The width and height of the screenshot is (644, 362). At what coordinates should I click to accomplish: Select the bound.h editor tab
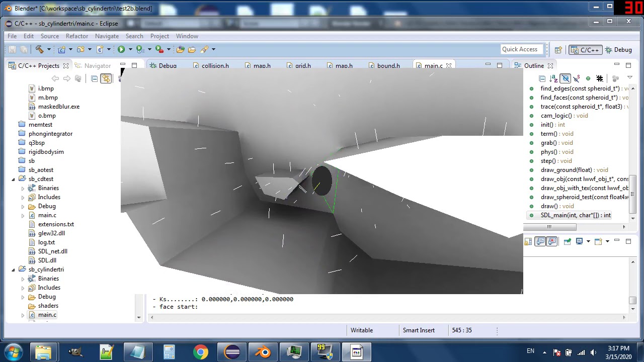tap(383, 66)
